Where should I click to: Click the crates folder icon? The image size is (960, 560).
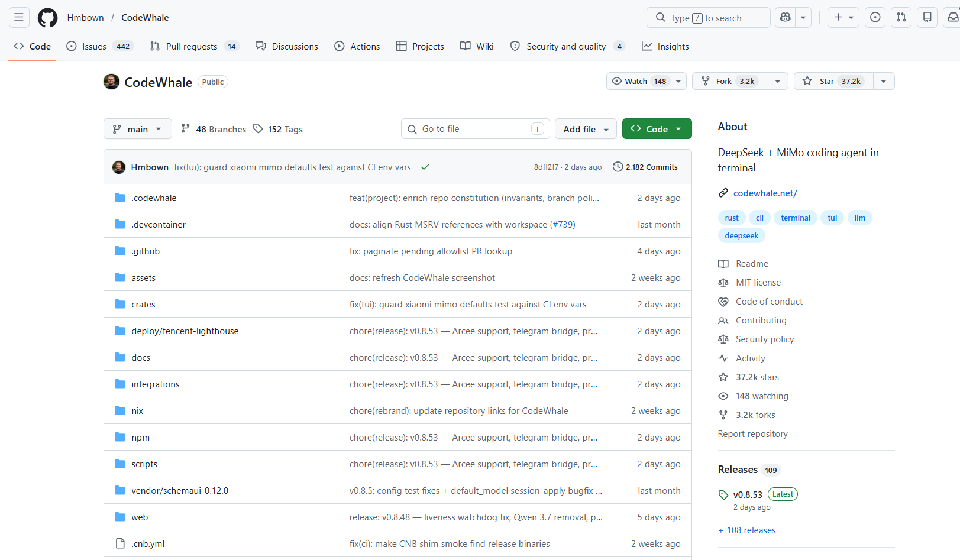point(120,304)
